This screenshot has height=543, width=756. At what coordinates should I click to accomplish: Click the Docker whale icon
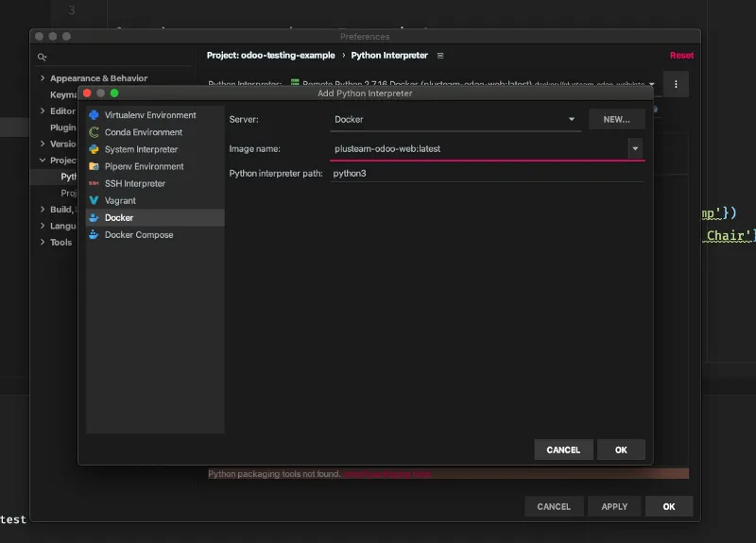94,218
